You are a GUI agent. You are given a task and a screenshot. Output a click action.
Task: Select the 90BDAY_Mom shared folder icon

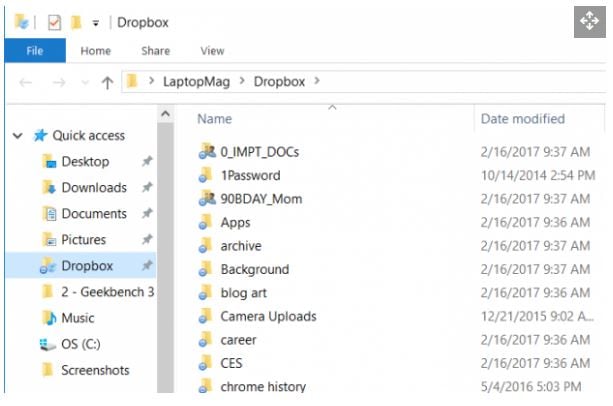(207, 199)
